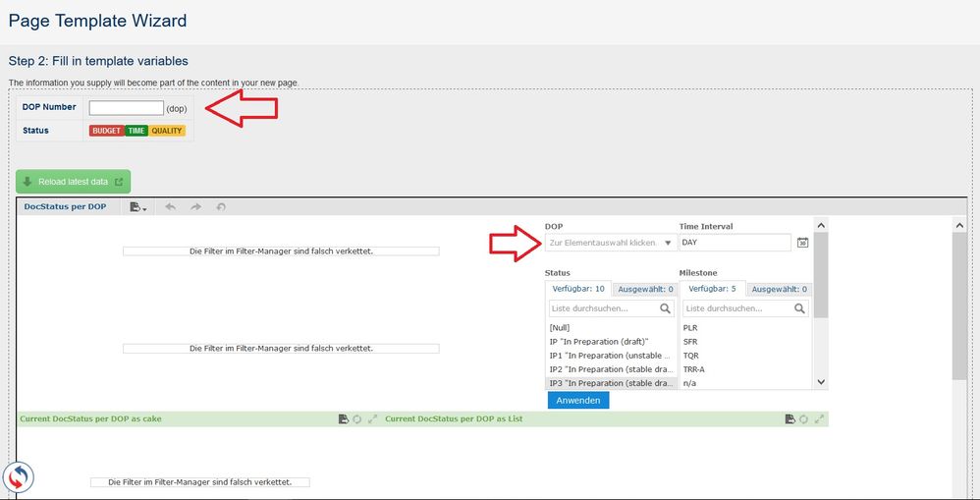Refresh the DocStatus as cake panel
Screen dimensions: 980x500
pos(357,419)
